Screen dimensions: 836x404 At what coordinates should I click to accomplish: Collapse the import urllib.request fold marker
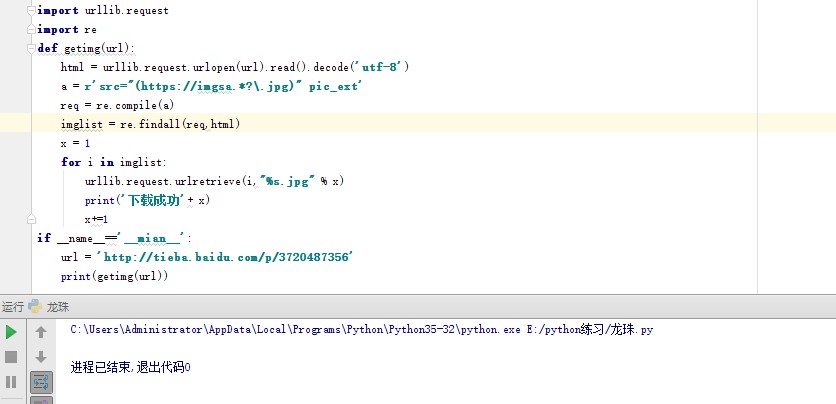click(31, 10)
